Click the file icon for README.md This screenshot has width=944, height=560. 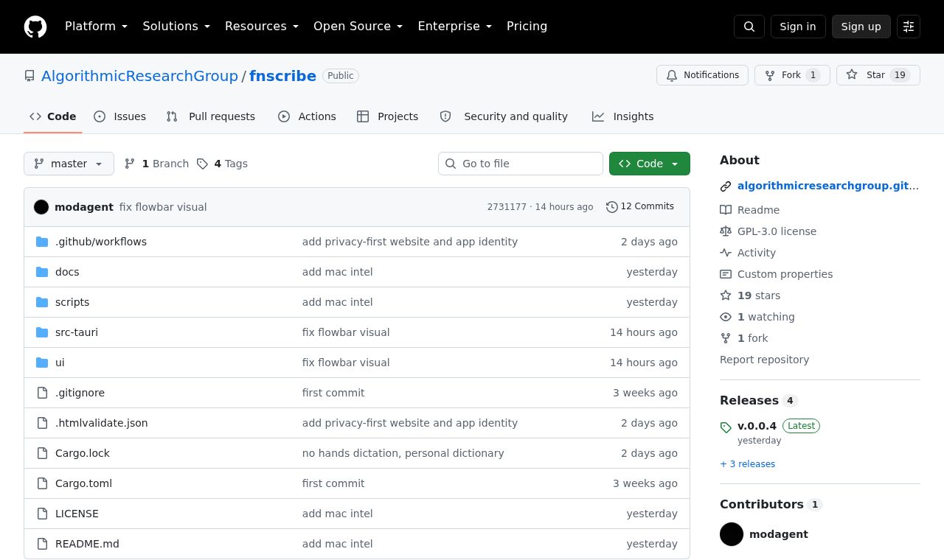42,544
